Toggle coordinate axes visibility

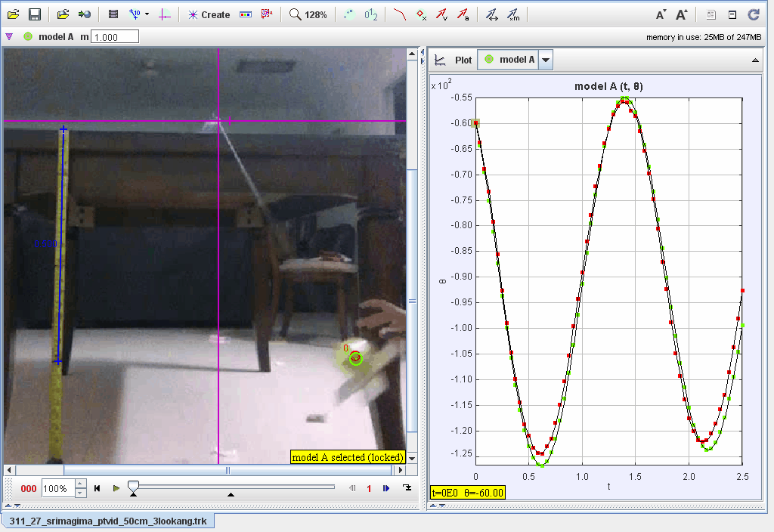(x=164, y=15)
